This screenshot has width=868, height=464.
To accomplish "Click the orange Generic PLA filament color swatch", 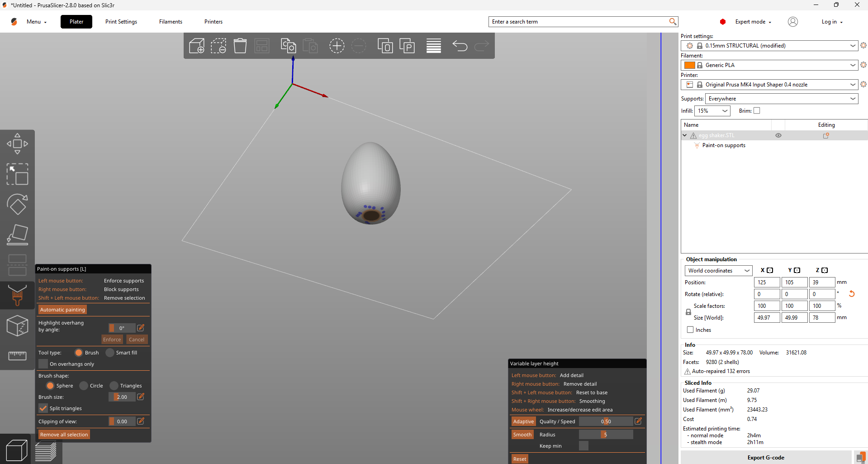I will click(689, 65).
